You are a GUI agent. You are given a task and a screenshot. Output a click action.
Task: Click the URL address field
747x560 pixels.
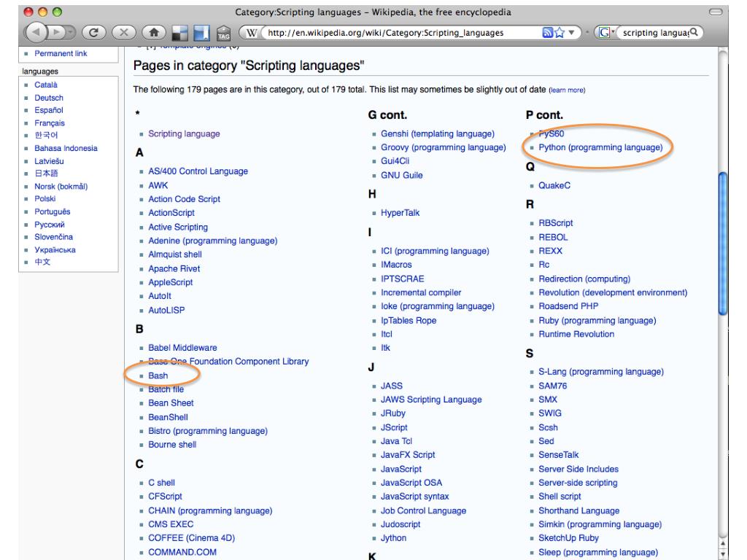click(400, 32)
